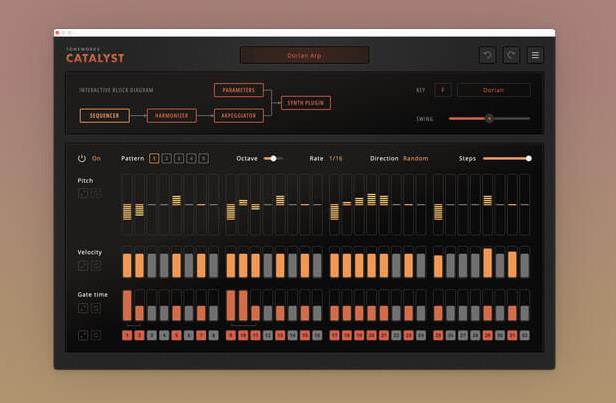Change the Direction value Random
Viewport: 616px width, 403px height.
click(416, 158)
